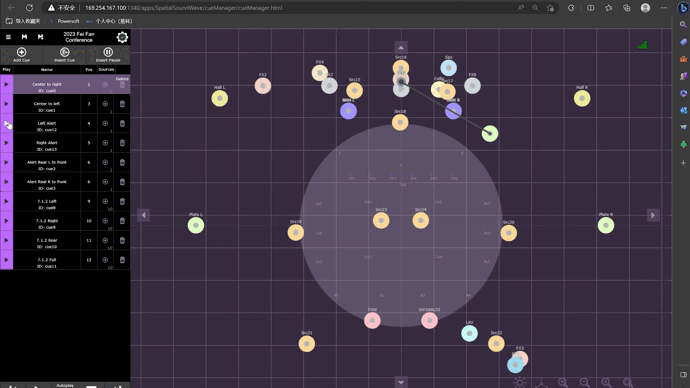Click the Insert Cue icon
The height and width of the screenshot is (388, 690).
(x=64, y=55)
